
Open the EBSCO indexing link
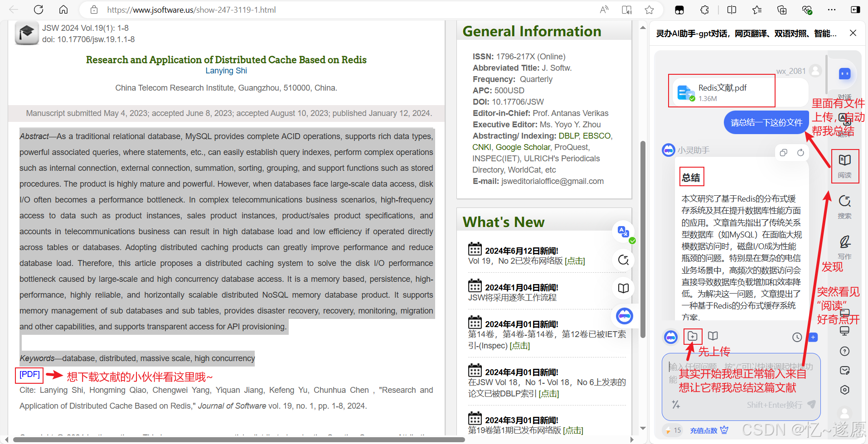[596, 136]
